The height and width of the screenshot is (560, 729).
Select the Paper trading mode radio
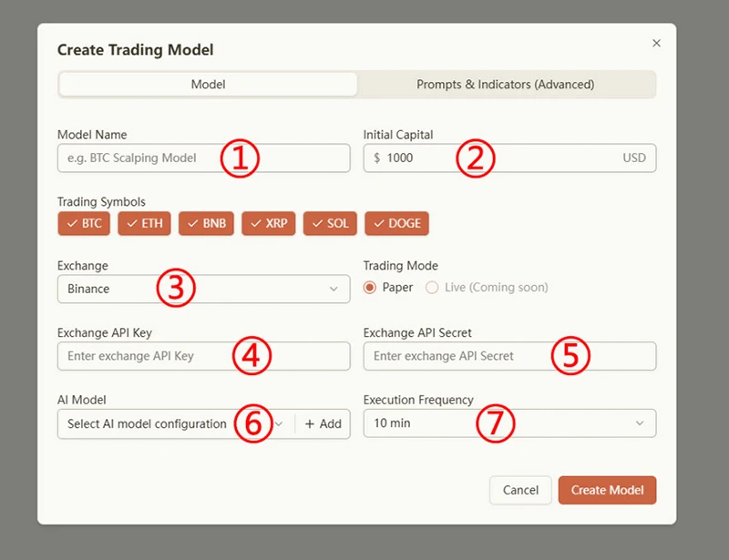click(x=370, y=288)
